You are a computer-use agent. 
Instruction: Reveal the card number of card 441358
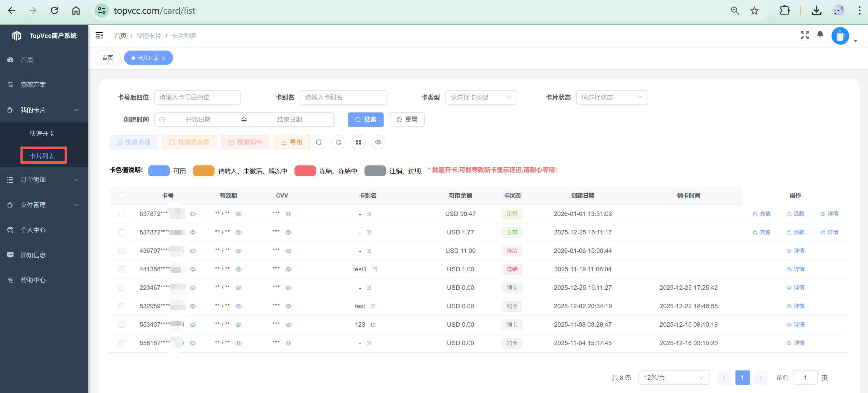[x=193, y=269]
